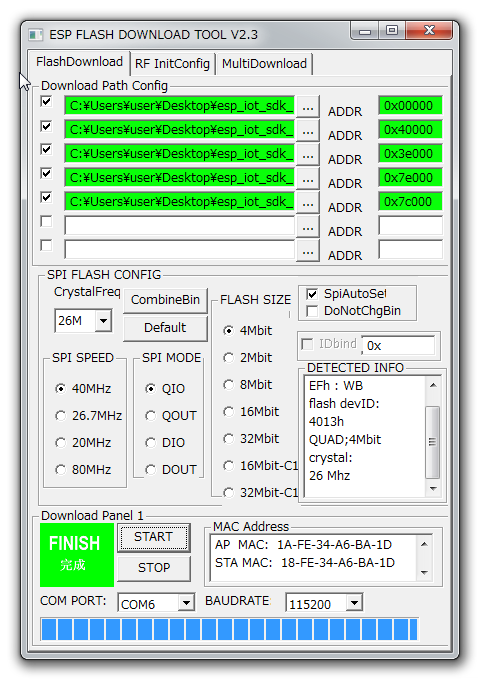Viewport: 480px width, 680px height.
Task: Open the CrystalFreq 26M dropdown
Action: point(103,321)
